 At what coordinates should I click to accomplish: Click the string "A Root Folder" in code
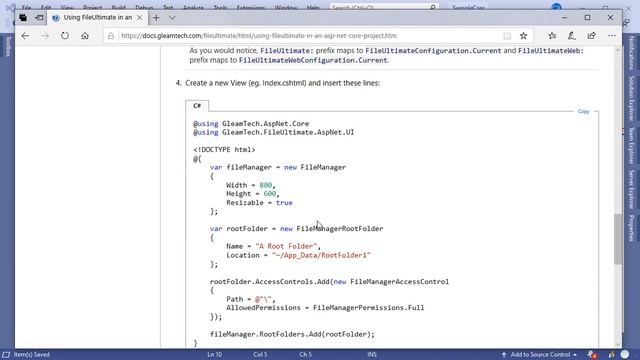click(286, 247)
